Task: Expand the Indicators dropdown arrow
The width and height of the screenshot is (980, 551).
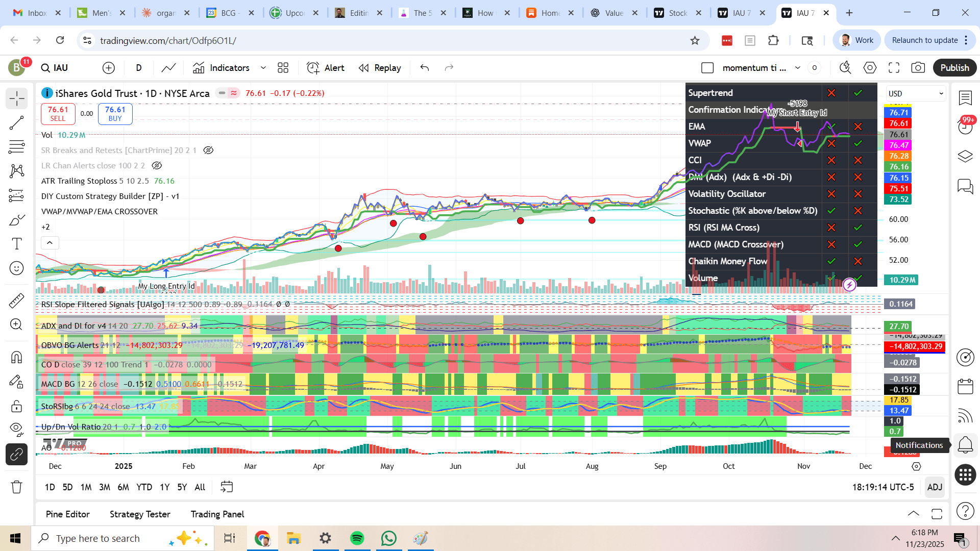Action: pos(263,68)
